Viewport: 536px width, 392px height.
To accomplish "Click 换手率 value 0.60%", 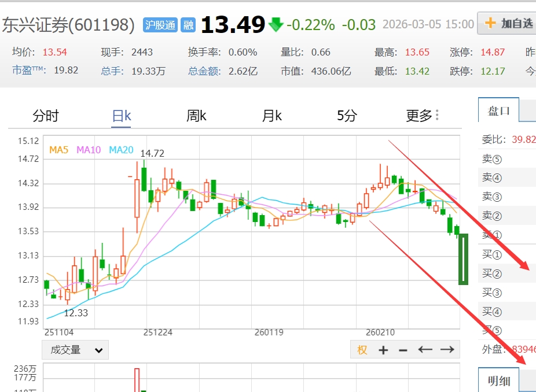I will [x=243, y=52].
